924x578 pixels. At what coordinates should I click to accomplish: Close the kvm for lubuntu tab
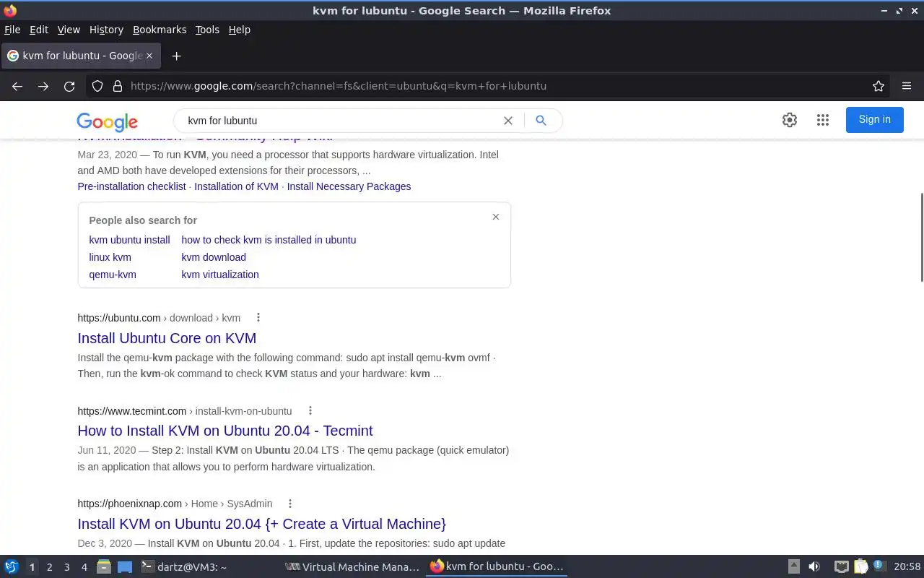pos(149,56)
